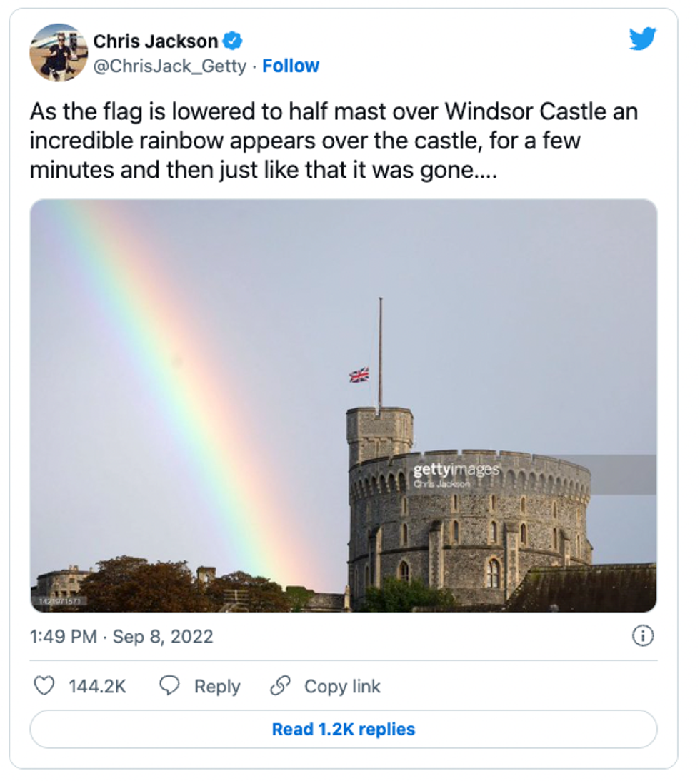Click Chris Jackson's verified badge

pos(232,41)
